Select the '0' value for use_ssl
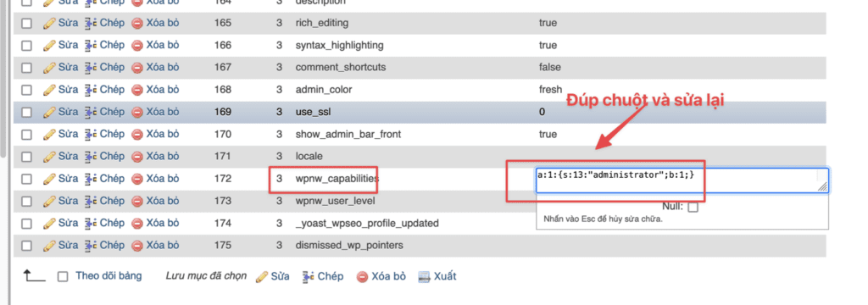 (x=542, y=112)
